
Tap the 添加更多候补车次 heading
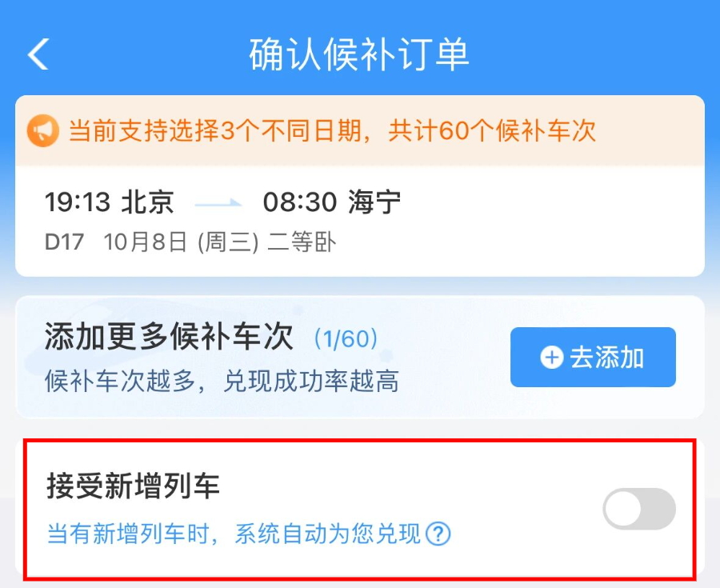170,340
